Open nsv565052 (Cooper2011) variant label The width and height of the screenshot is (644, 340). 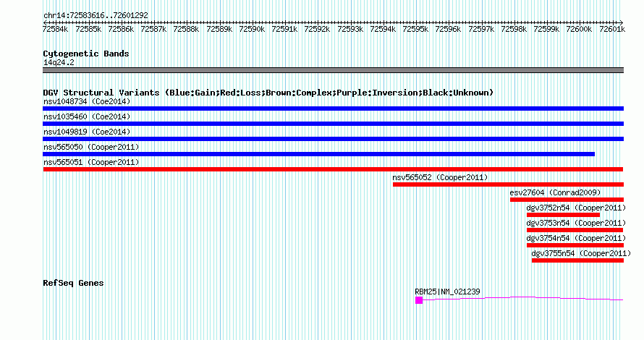(x=440, y=177)
